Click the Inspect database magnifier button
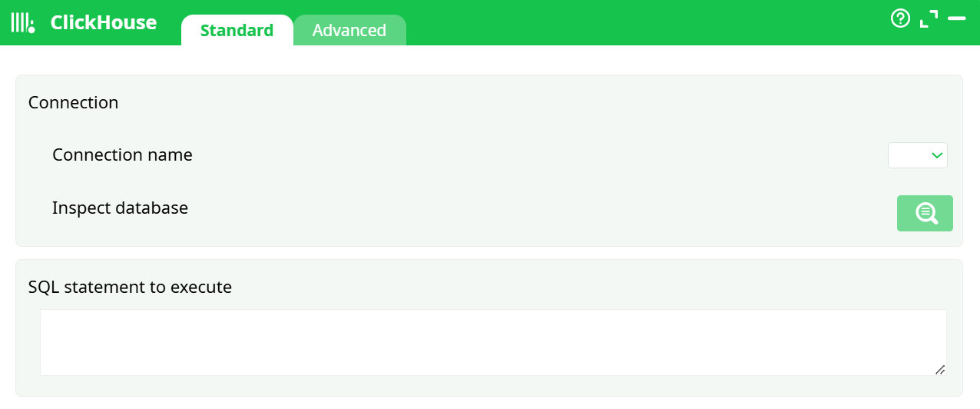The height and width of the screenshot is (409, 980). click(x=925, y=213)
